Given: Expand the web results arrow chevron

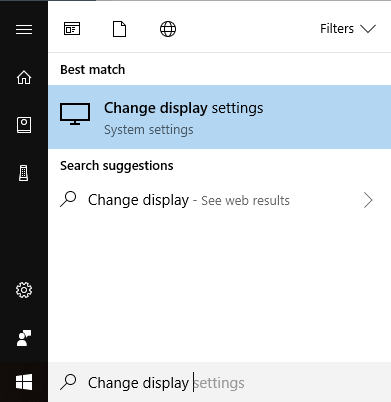Looking at the screenshot, I should click(368, 200).
